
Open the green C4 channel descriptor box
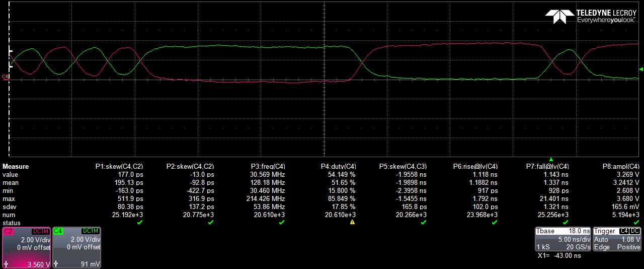click(77, 247)
